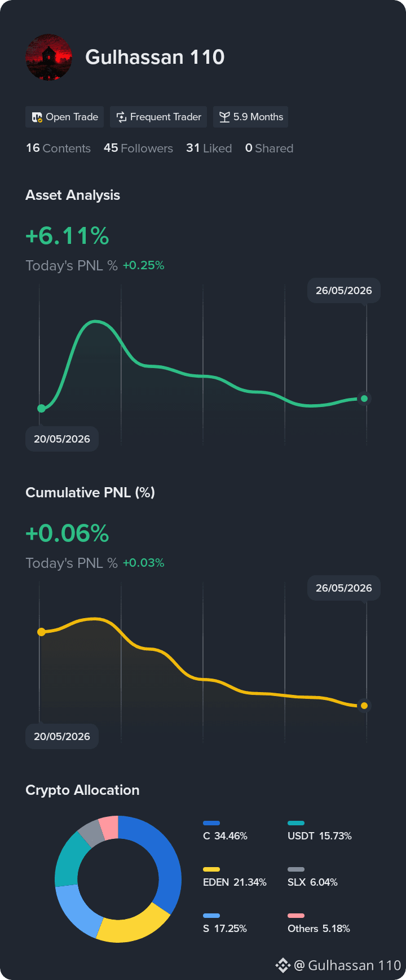Image resolution: width=406 pixels, height=980 pixels.
Task: Select the yellow end point on the PNL chart
Action: [364, 706]
